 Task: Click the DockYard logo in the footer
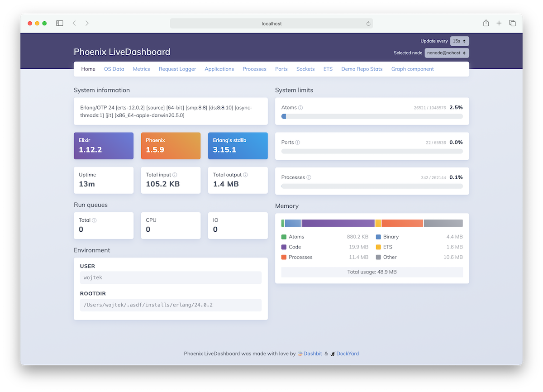(333, 354)
